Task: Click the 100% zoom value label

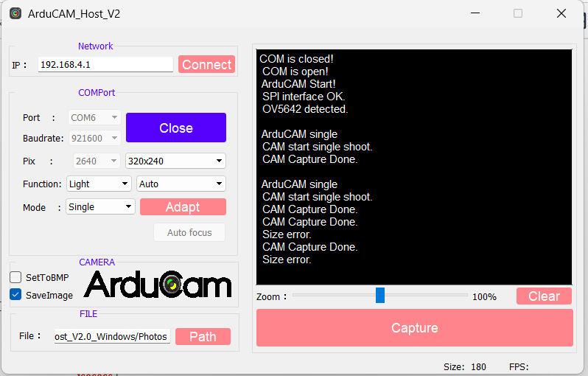Action: [x=484, y=297]
